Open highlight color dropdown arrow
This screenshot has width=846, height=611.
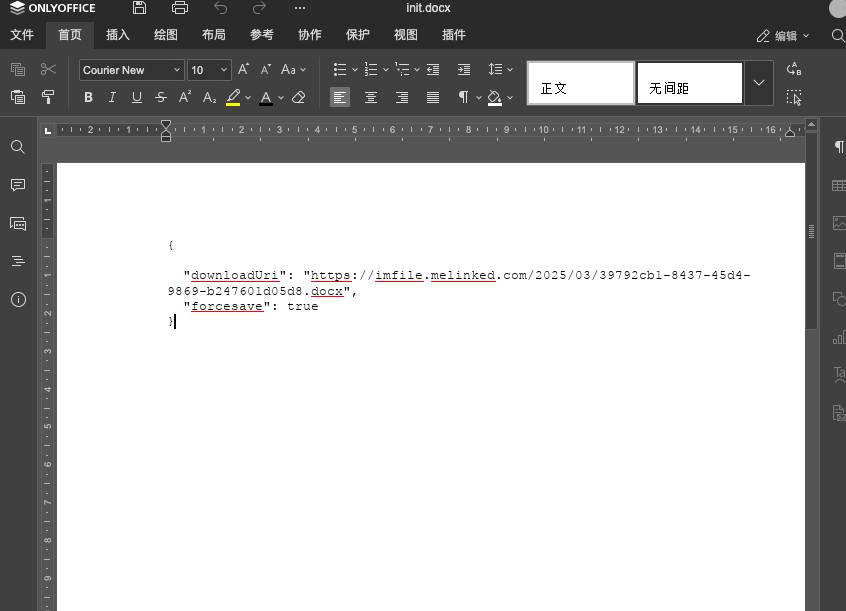(248, 98)
